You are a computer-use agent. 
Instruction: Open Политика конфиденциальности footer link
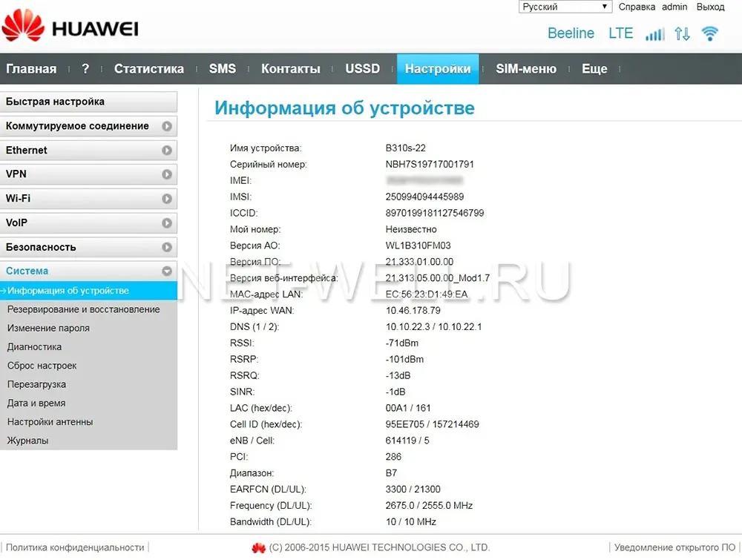75,547
